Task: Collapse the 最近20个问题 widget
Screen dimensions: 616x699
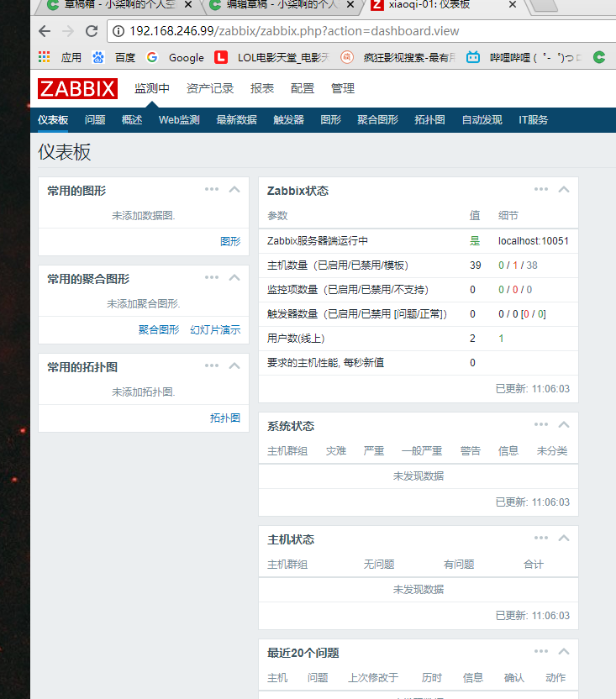Action: tap(564, 652)
